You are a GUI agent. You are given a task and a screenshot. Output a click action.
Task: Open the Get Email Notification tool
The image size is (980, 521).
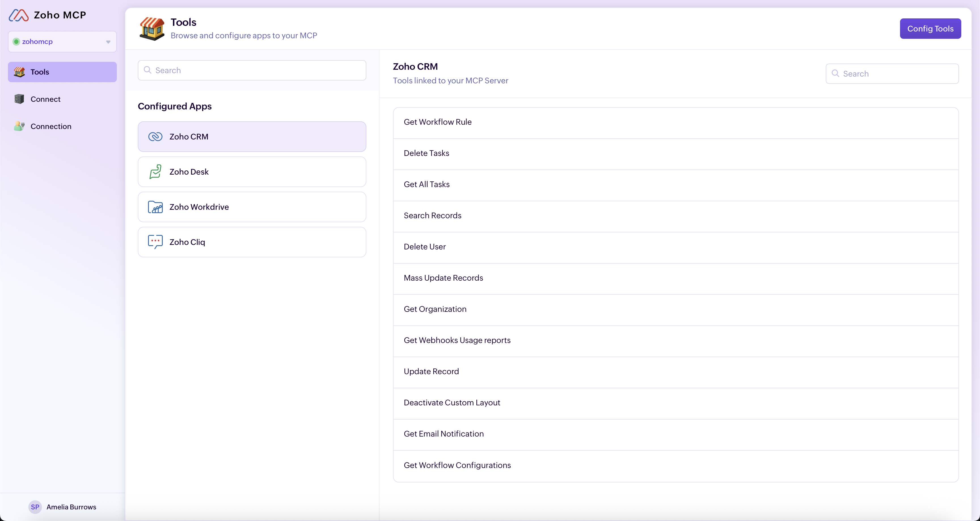[x=676, y=435]
